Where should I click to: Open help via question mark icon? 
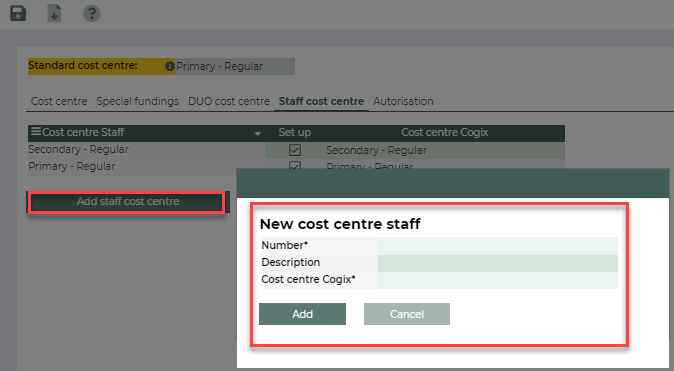[x=92, y=13]
